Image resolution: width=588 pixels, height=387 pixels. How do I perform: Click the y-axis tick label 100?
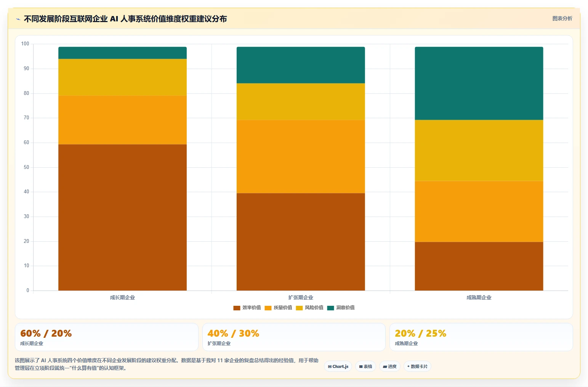[25, 44]
